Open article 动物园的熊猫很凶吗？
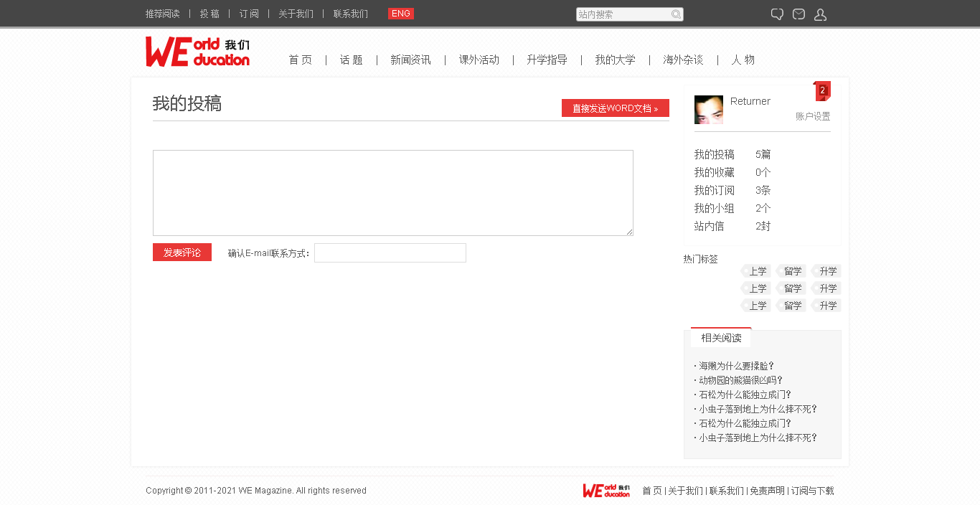 [x=740, y=380]
